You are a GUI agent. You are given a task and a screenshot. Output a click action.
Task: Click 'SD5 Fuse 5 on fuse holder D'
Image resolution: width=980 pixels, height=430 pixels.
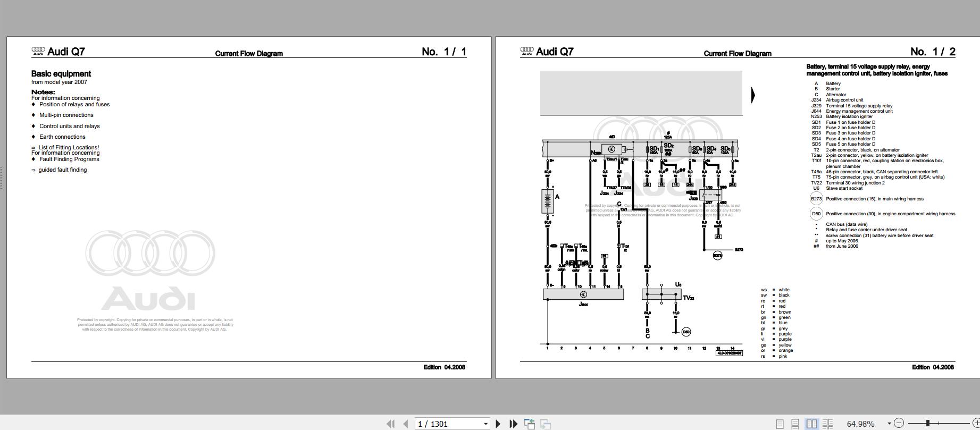point(843,144)
